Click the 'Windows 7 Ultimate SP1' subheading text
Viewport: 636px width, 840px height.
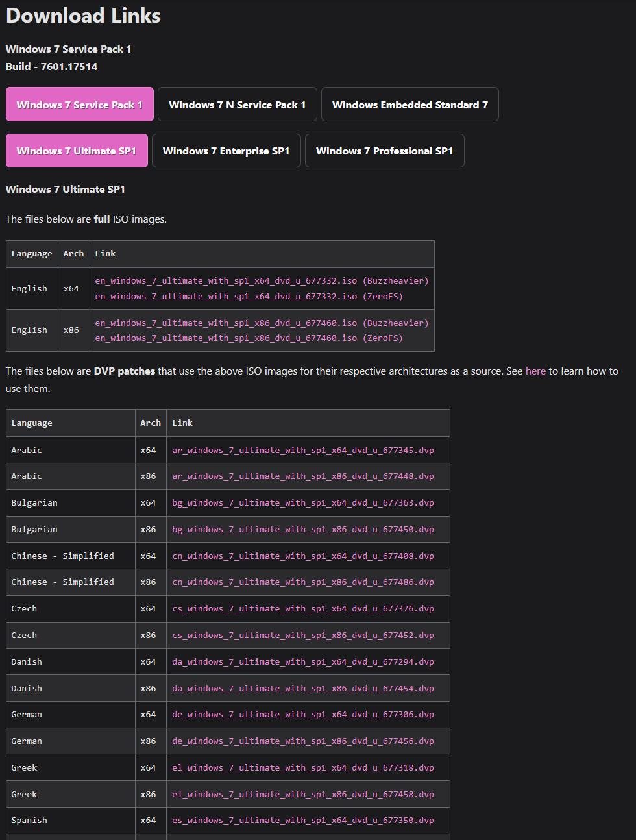pyautogui.click(x=66, y=189)
